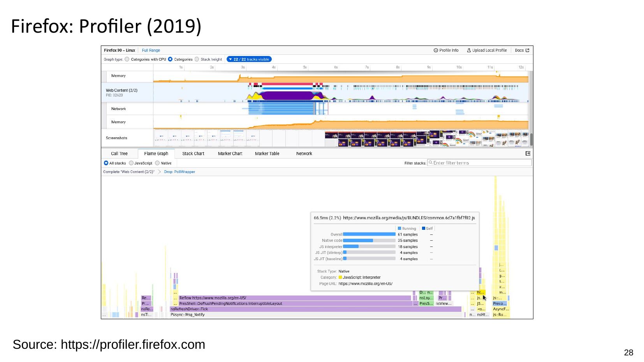Toggle the sidebar icon right of tabs
This screenshot has height=362, width=644.
pyautogui.click(x=528, y=154)
